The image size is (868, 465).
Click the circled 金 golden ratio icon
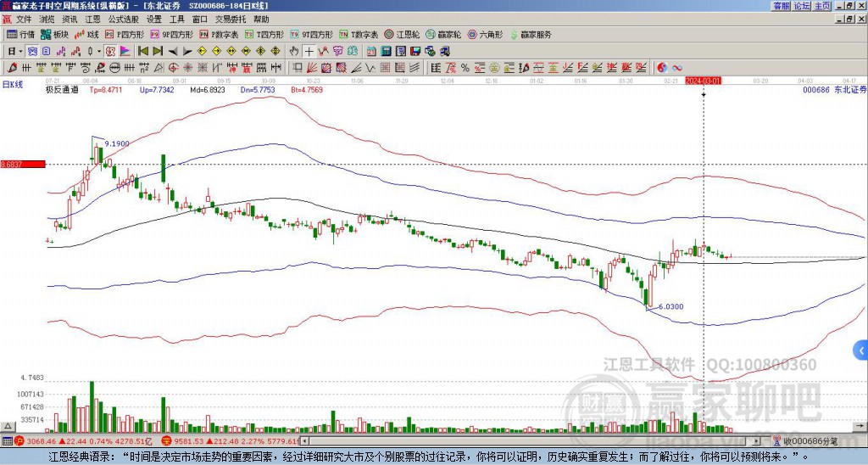(494, 68)
